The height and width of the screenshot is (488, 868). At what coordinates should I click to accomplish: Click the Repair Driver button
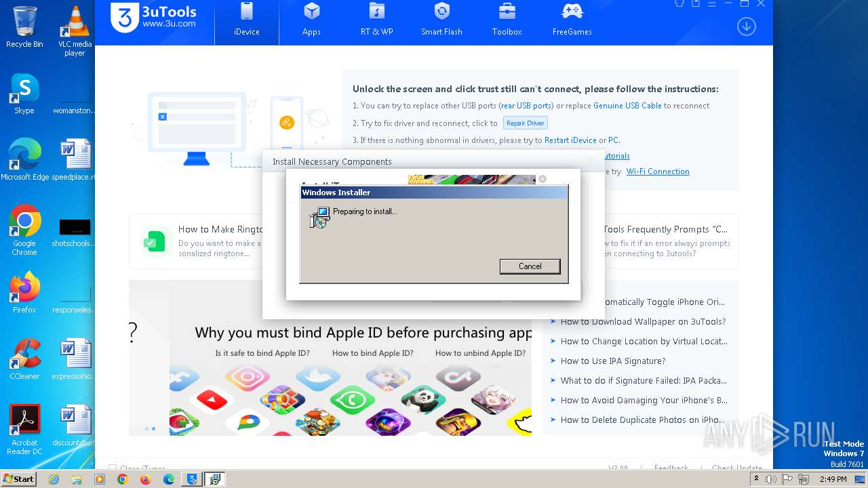[x=525, y=123]
